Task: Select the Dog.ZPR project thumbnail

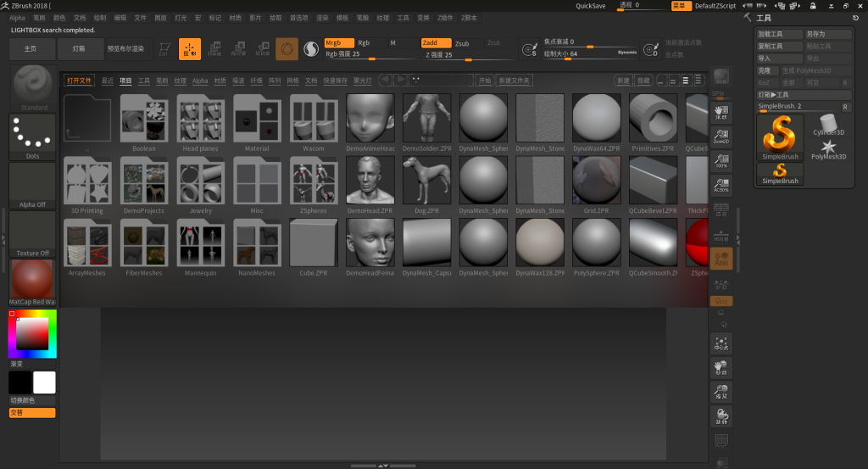Action: coord(426,180)
